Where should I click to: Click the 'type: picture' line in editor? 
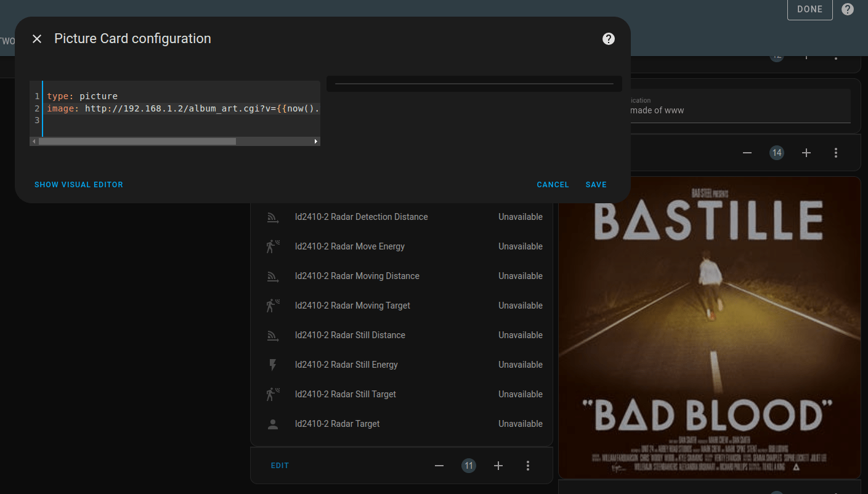(82, 96)
